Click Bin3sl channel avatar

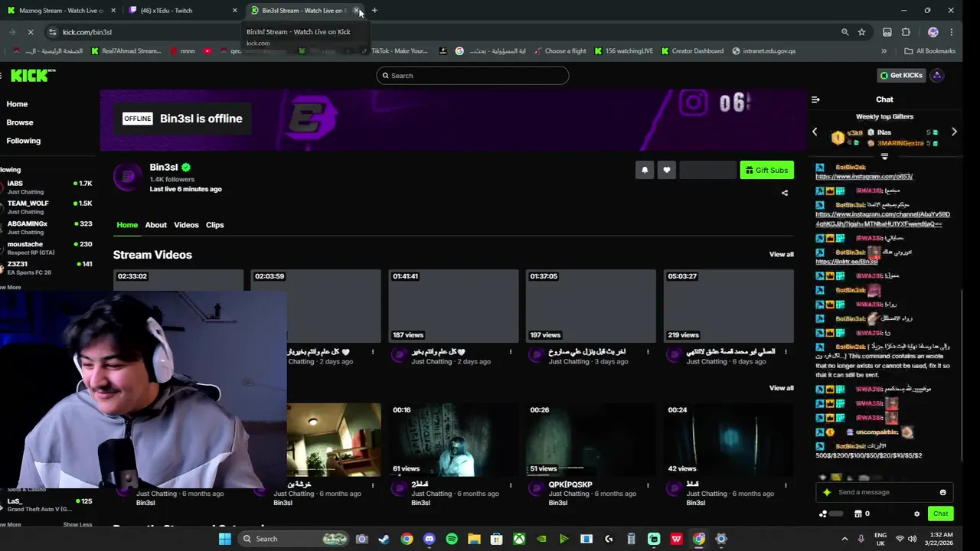click(x=128, y=178)
